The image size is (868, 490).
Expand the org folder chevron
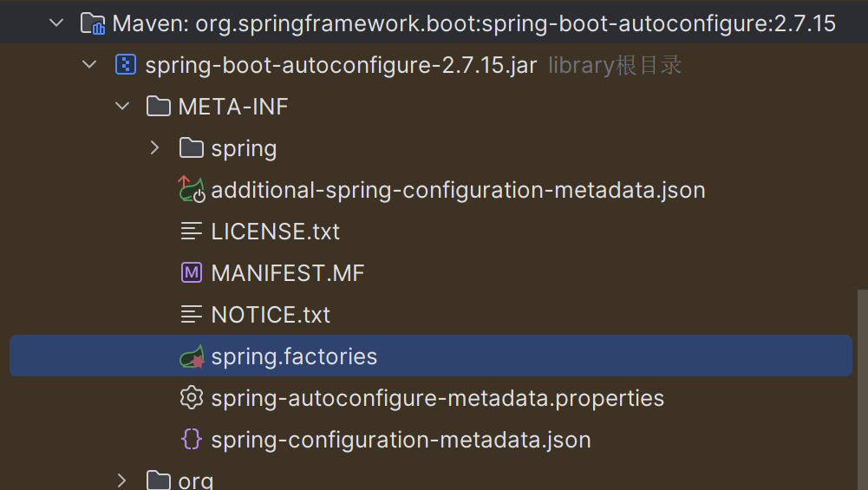(x=121, y=480)
